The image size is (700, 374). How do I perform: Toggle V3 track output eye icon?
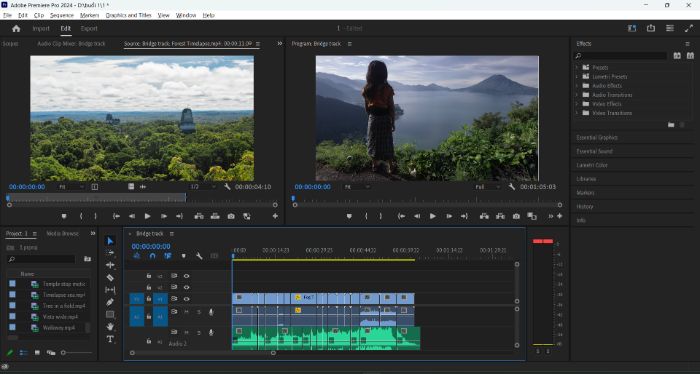[x=186, y=276]
